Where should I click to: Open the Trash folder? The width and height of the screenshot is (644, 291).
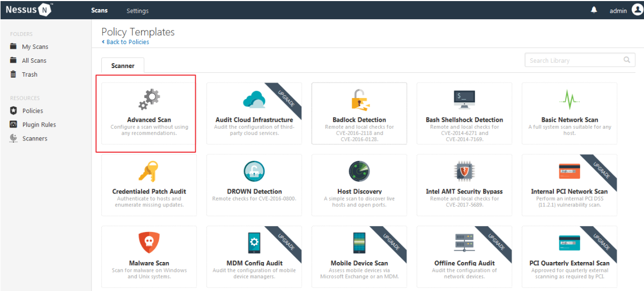pyautogui.click(x=29, y=74)
